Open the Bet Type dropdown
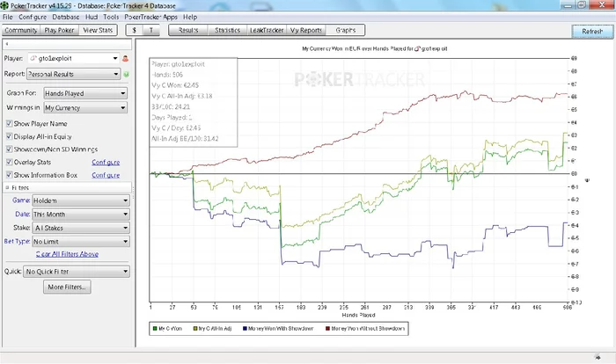 (x=81, y=242)
